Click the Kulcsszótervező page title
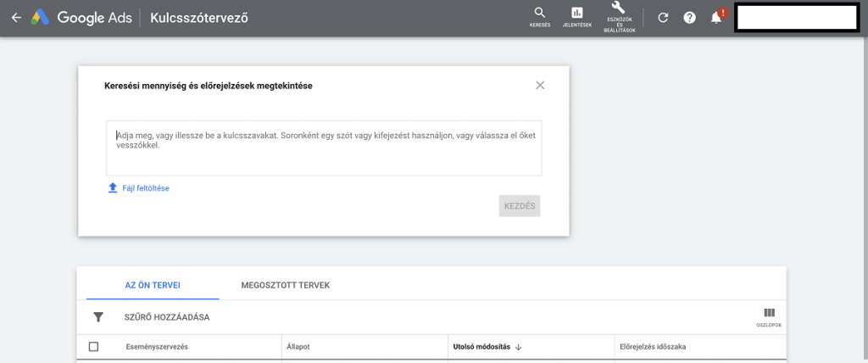Image resolution: width=868 pixels, height=363 pixels. coord(200,18)
